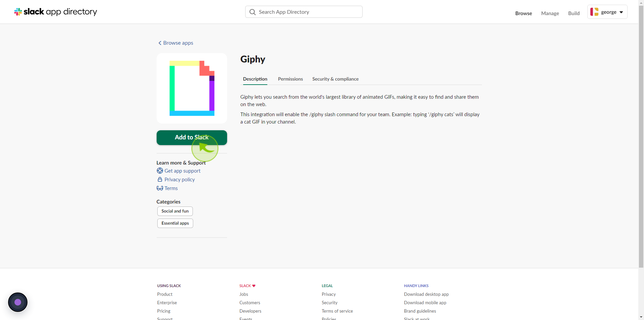Switch to Security & compliance tab

335,79
